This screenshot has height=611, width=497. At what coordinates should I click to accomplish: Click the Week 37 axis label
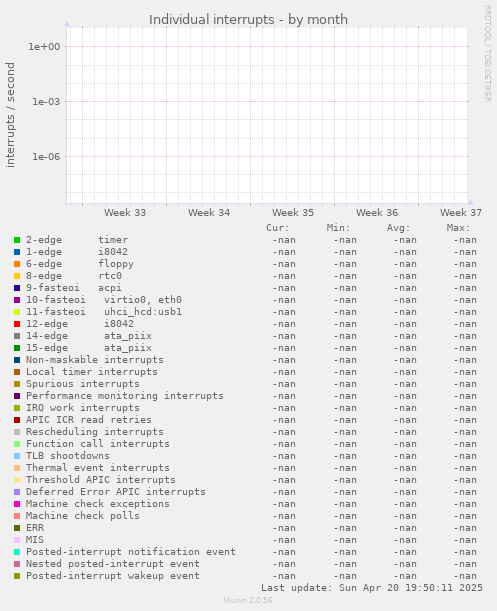tap(461, 213)
